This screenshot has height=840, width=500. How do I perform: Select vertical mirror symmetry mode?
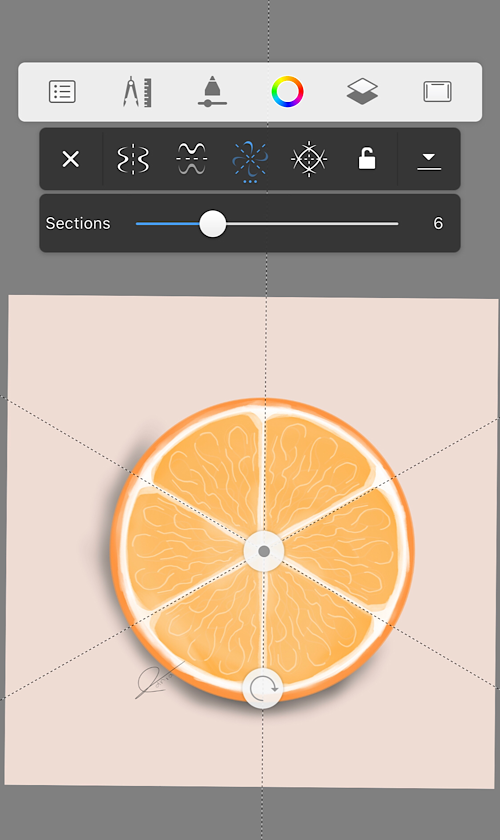[133, 159]
